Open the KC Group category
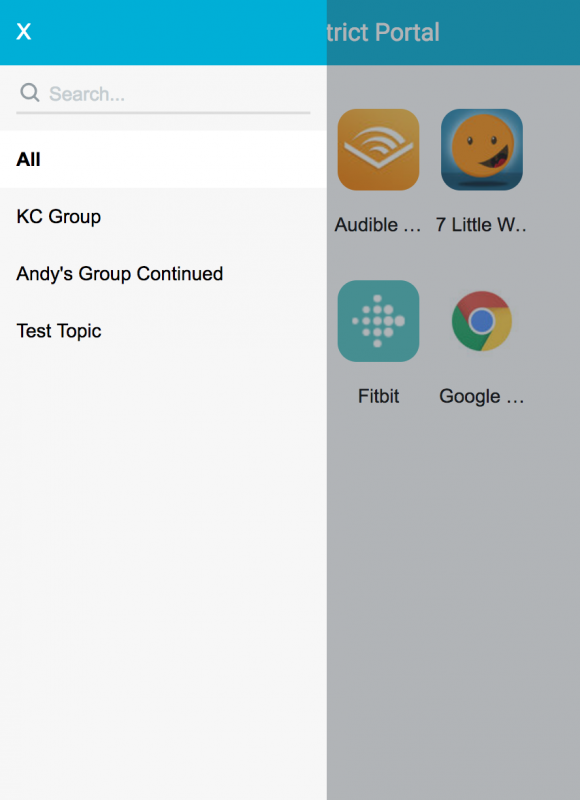This screenshot has width=580, height=800. click(x=163, y=216)
